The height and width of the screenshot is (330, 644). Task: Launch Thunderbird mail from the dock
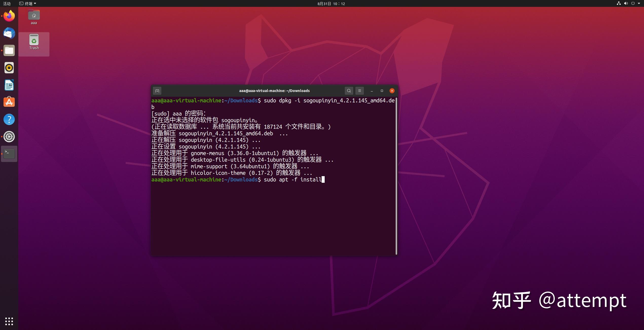(x=9, y=33)
